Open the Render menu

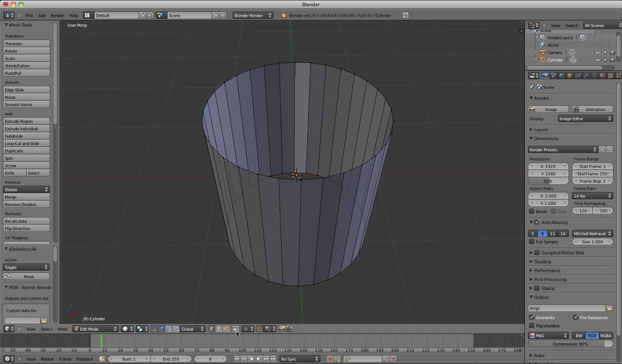[x=57, y=15]
